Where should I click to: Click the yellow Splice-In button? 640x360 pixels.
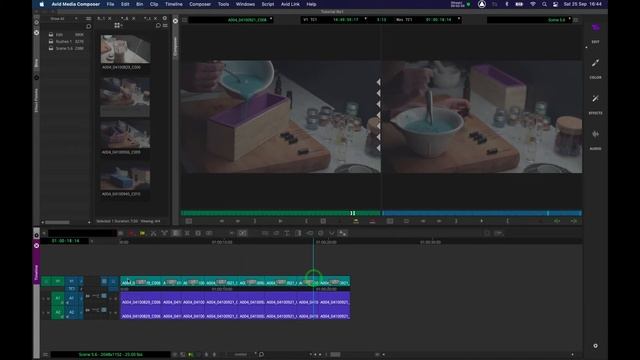coord(356,221)
